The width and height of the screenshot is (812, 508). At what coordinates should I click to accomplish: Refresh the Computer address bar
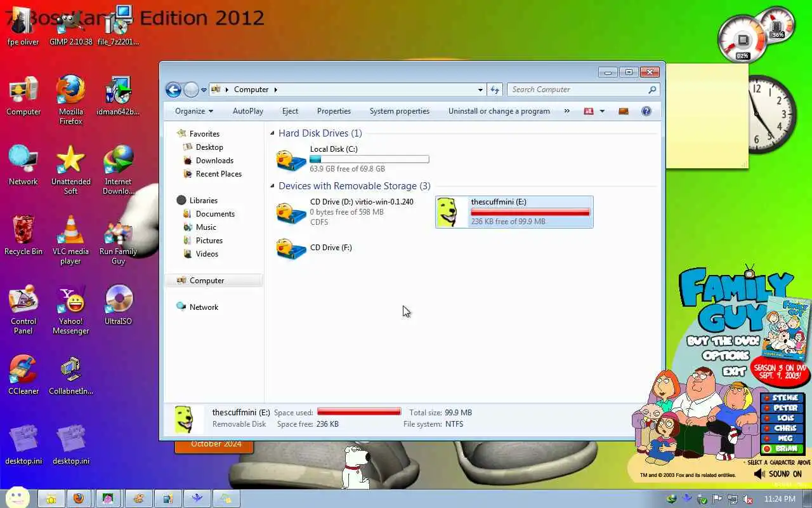(495, 90)
